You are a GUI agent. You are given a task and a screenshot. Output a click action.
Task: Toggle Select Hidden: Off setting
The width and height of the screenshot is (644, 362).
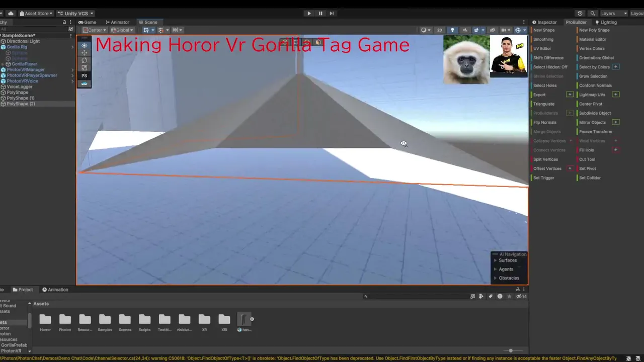(x=550, y=67)
